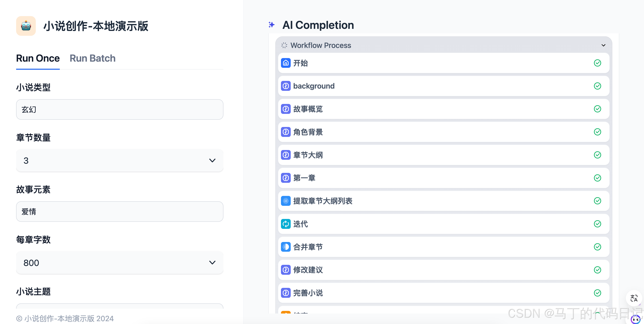Select the Run Once tab
The width and height of the screenshot is (644, 324).
tap(38, 58)
